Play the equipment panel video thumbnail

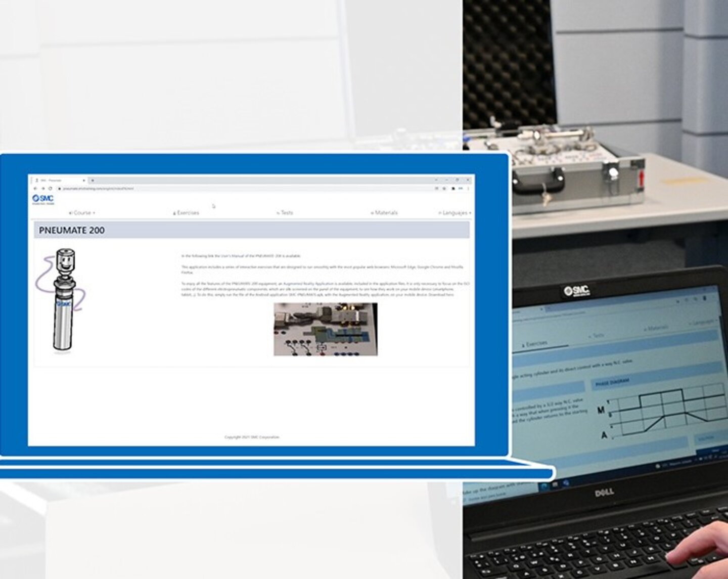point(326,329)
